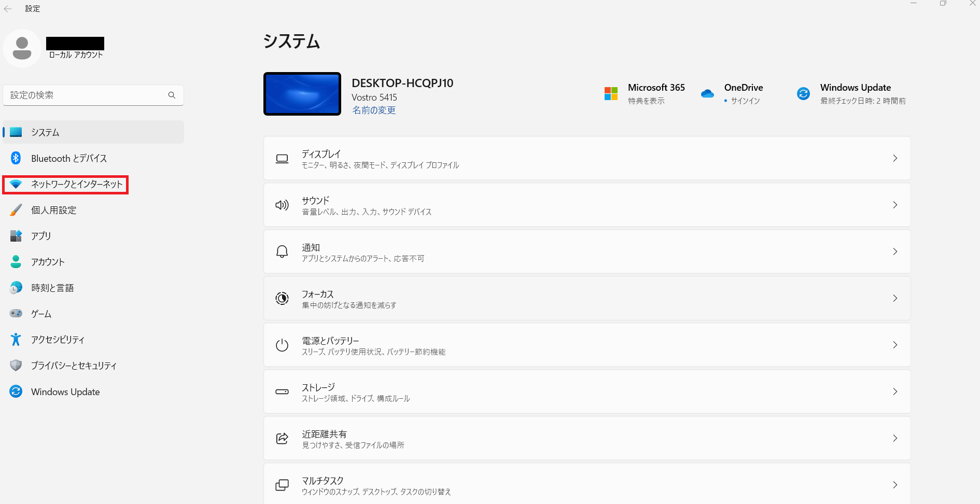Screen dimensions: 980x504
Task: Click the Bluetooth icon in sidebar
Action: pos(16,158)
